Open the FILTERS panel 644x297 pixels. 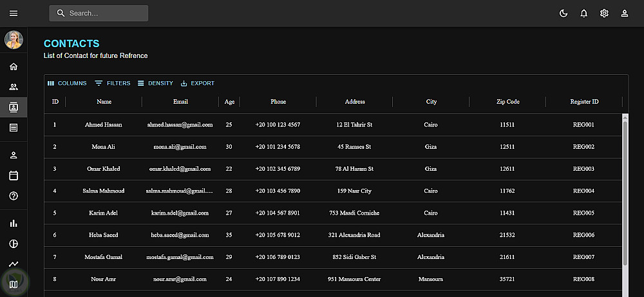coord(113,83)
